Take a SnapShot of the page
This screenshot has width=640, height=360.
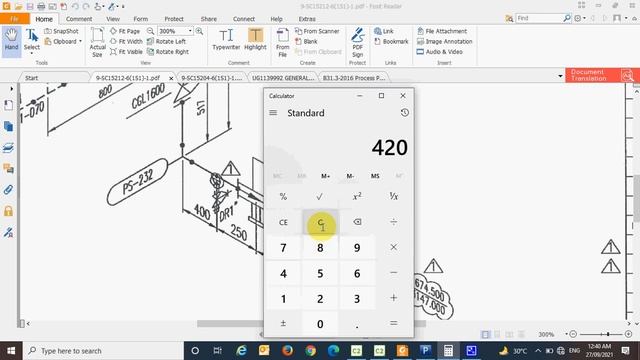pos(61,31)
